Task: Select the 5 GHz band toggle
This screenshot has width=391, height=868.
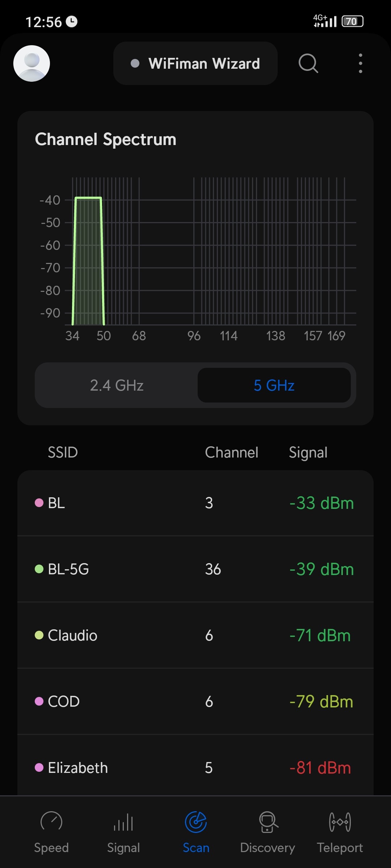Action: [274, 385]
